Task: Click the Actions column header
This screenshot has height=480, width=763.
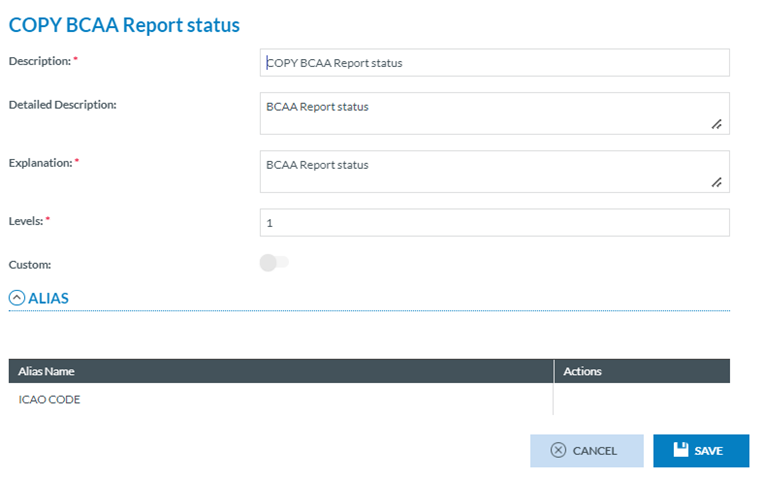Action: (x=582, y=371)
